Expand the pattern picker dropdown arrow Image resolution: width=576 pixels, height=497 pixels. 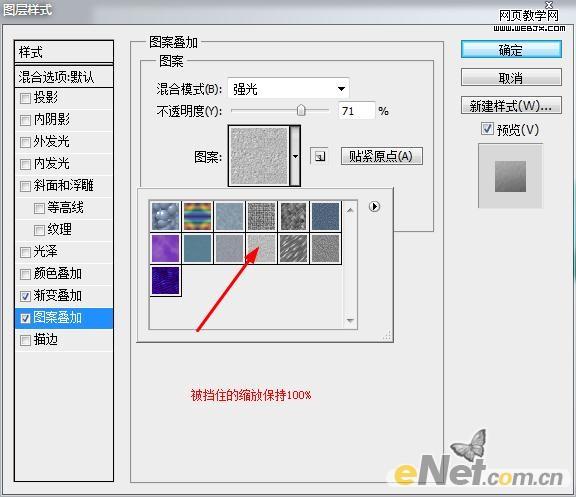point(295,156)
